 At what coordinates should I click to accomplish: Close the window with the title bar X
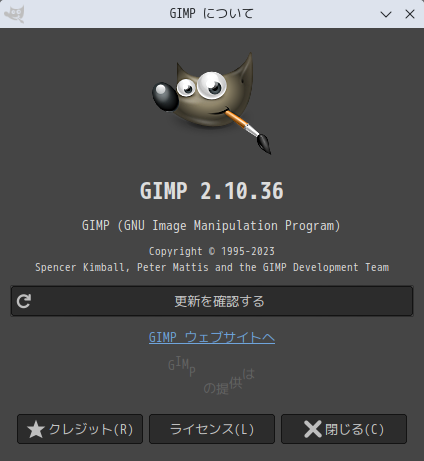point(410,14)
